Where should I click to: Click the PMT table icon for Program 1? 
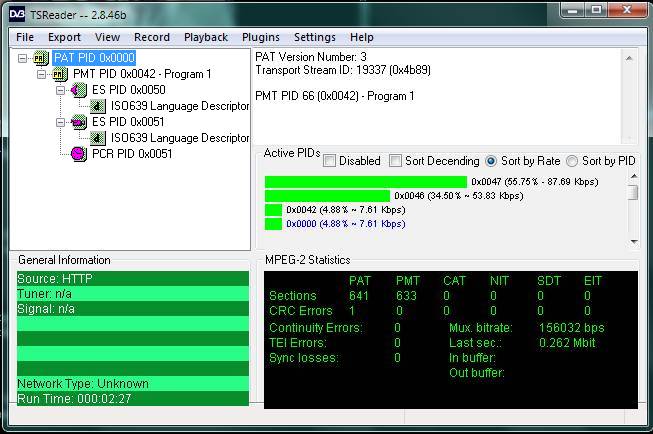pyautogui.click(x=60, y=74)
